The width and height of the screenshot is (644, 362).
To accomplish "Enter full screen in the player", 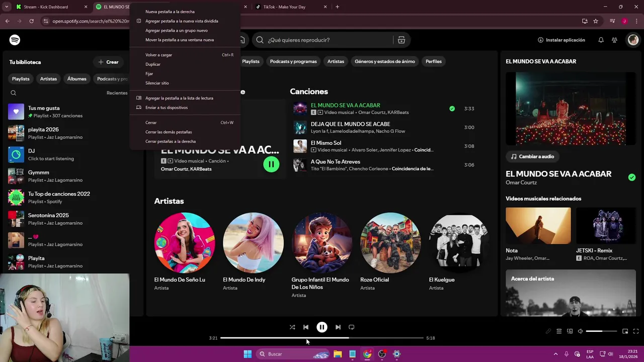I will [636, 331].
